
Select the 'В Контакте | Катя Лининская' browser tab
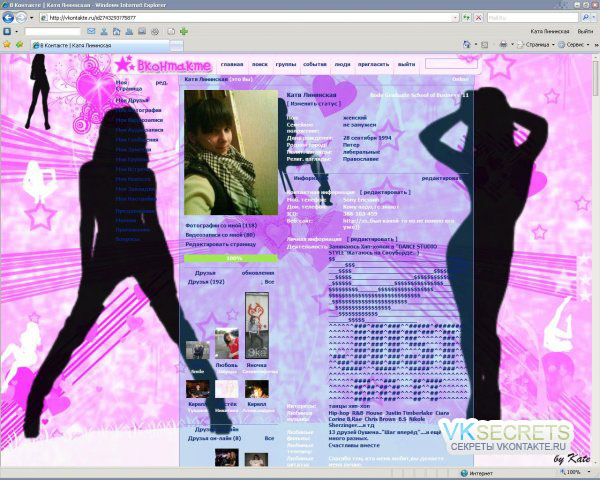tap(100, 45)
